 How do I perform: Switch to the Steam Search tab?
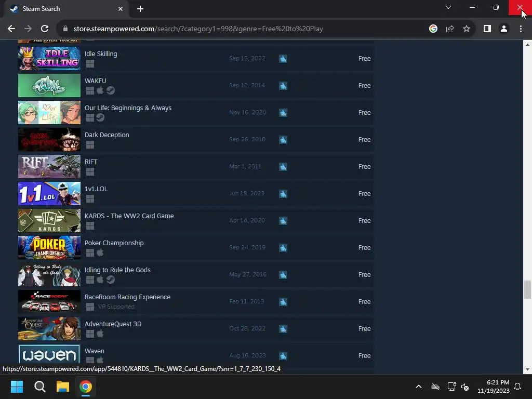coord(66,9)
